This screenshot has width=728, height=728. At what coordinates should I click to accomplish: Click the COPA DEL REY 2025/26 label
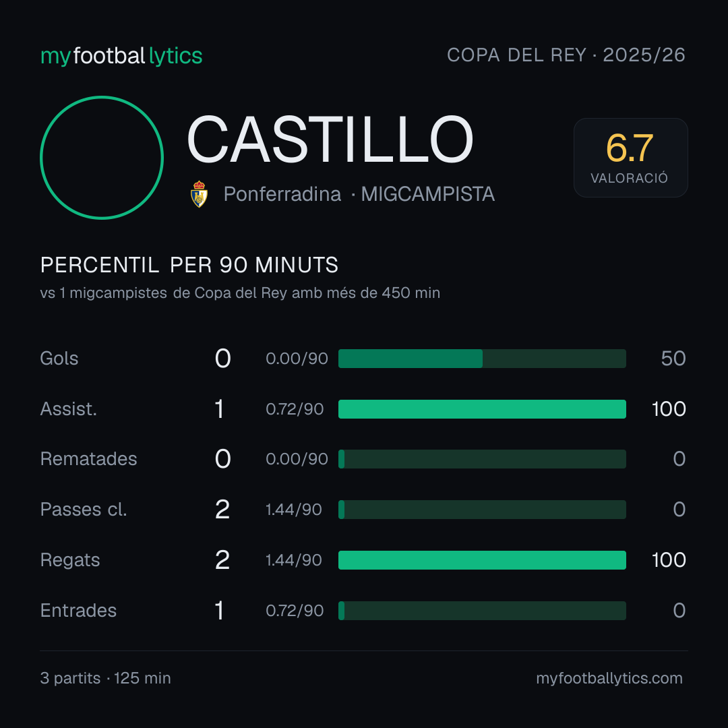pos(566,55)
